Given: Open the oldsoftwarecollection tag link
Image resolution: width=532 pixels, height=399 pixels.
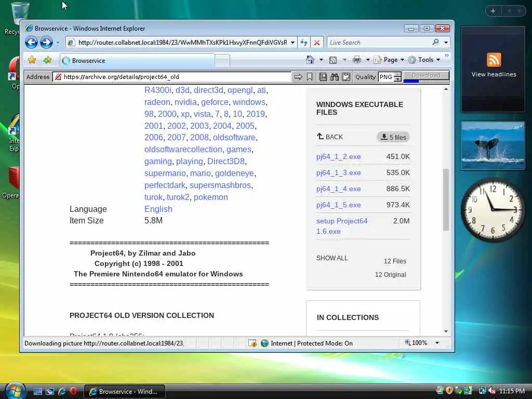Looking at the screenshot, I should coord(183,149).
